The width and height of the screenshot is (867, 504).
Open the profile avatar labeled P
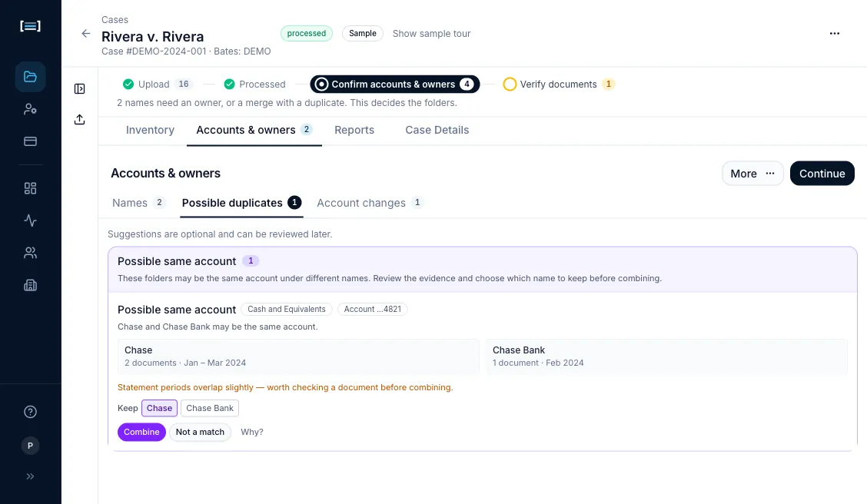(x=31, y=446)
